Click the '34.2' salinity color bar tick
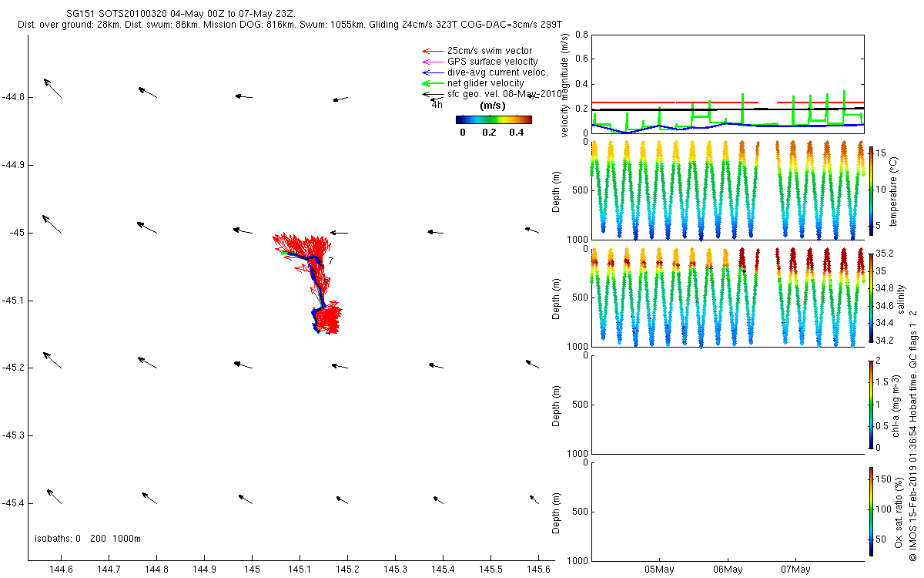This screenshot has width=924, height=578. pyautogui.click(x=885, y=341)
